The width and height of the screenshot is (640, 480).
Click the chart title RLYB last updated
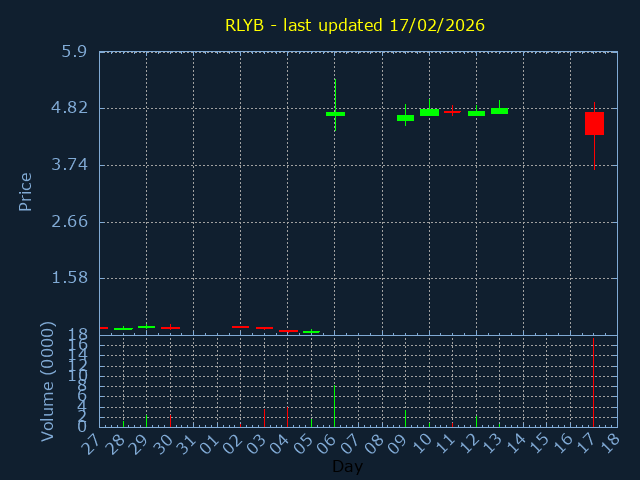tap(354, 25)
